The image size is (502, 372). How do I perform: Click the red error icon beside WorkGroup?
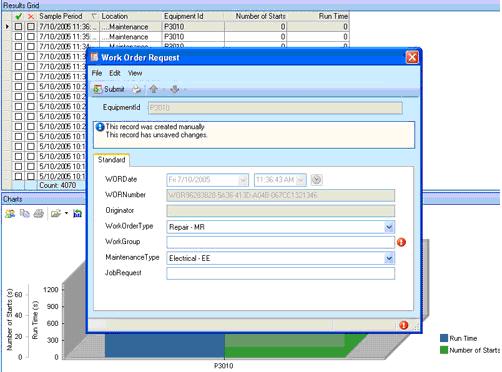click(x=401, y=242)
